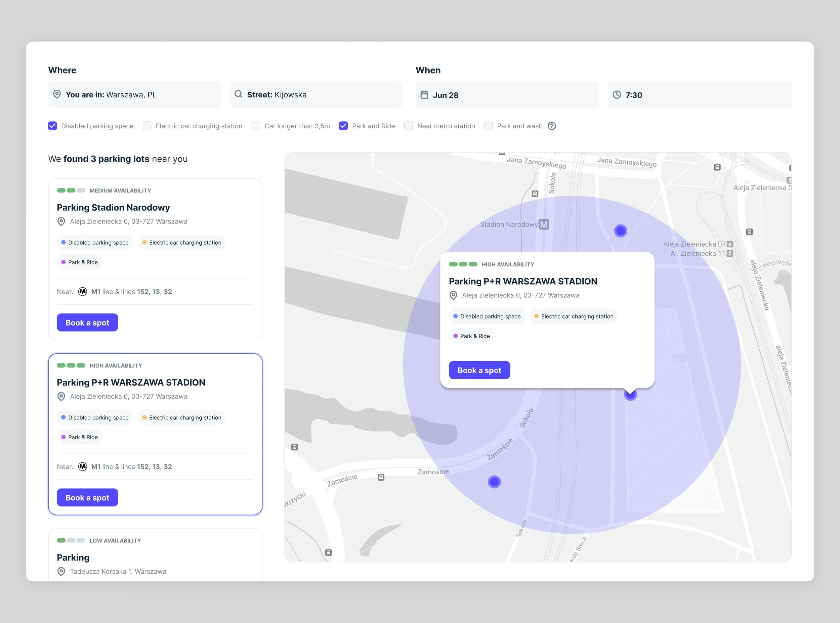Enable the Park and wash filter
This screenshot has height=623, width=840.
(x=488, y=126)
